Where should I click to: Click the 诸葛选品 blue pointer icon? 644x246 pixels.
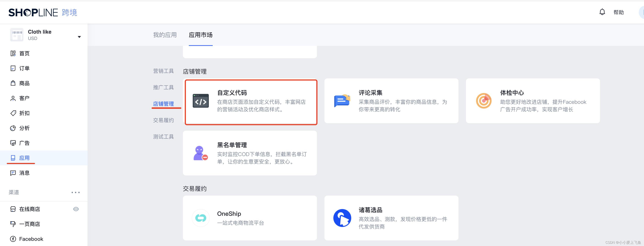click(342, 218)
